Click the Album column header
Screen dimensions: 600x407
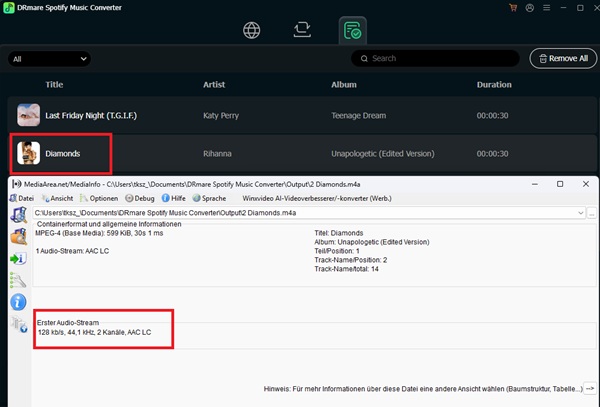coord(344,85)
